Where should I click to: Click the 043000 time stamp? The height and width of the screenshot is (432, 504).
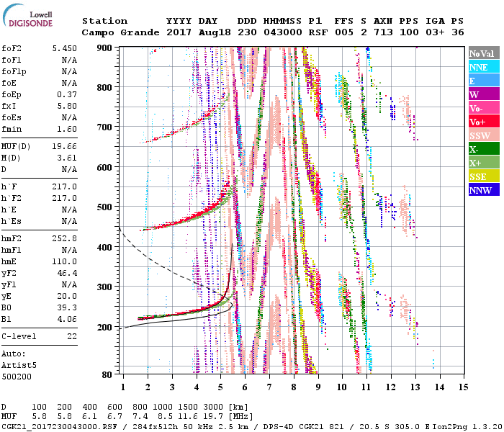coord(283,32)
